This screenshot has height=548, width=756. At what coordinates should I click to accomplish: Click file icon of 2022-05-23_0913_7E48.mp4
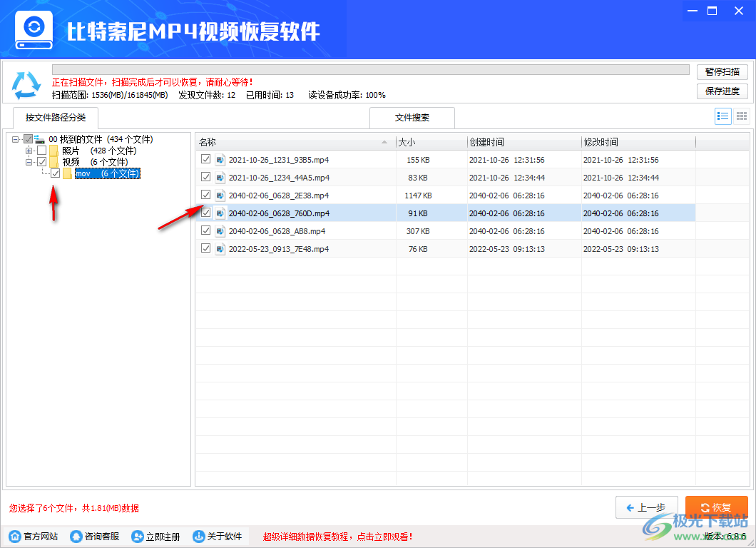point(220,249)
